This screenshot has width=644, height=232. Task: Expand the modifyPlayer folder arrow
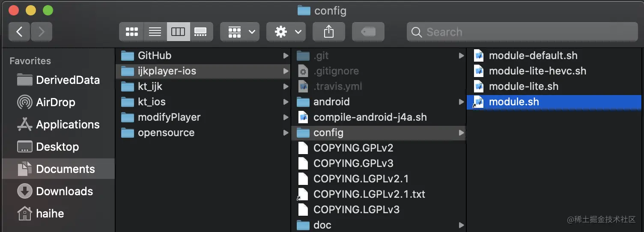pos(286,117)
